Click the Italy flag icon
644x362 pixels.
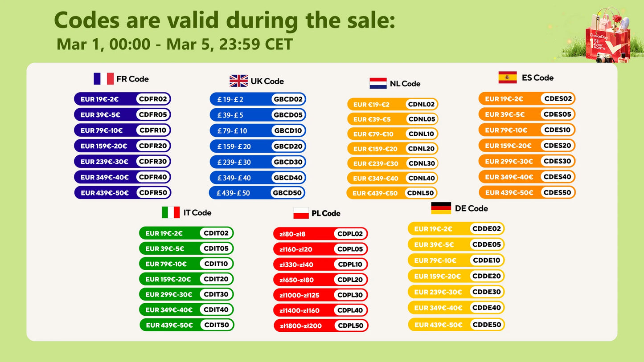(x=171, y=212)
